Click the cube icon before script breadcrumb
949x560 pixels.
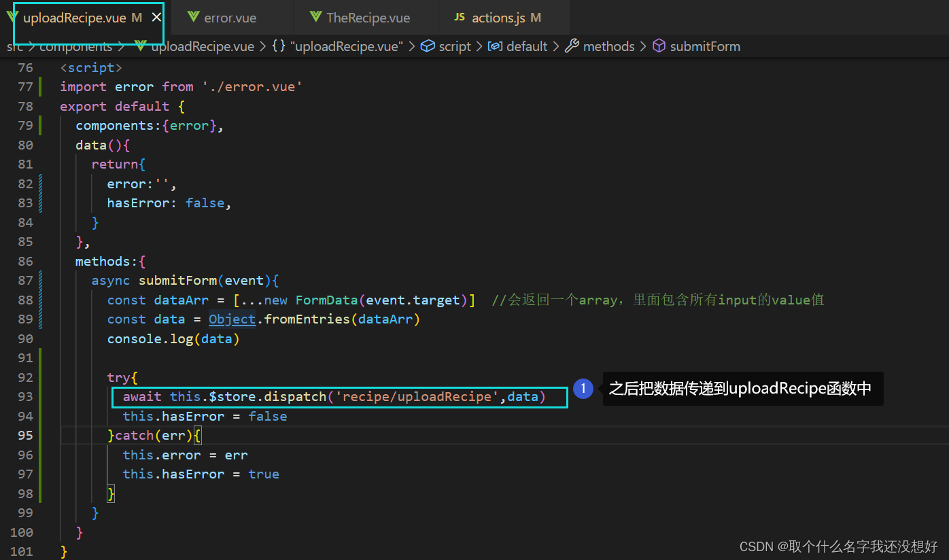(428, 46)
